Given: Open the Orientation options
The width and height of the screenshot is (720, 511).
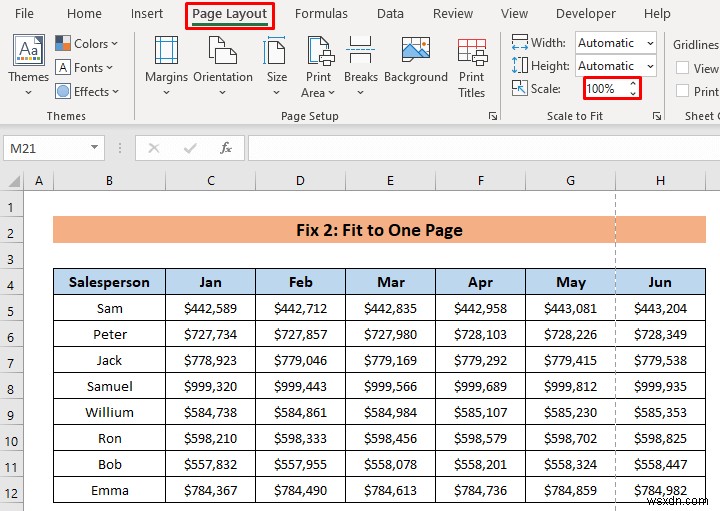Looking at the screenshot, I should [223, 52].
